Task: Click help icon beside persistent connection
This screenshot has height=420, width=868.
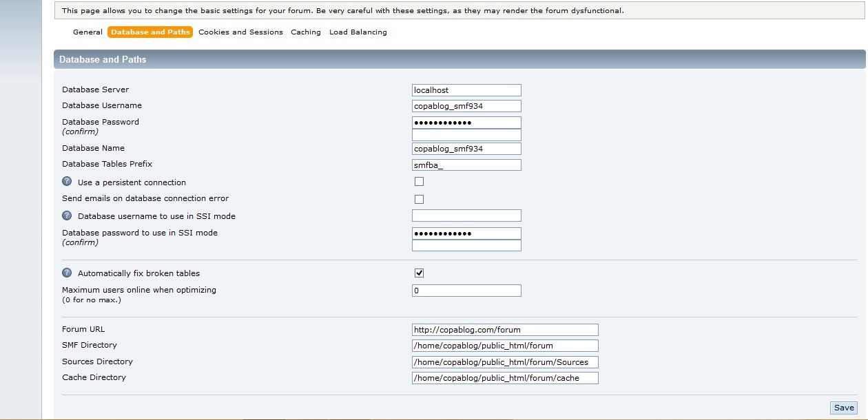Action: click(x=67, y=182)
